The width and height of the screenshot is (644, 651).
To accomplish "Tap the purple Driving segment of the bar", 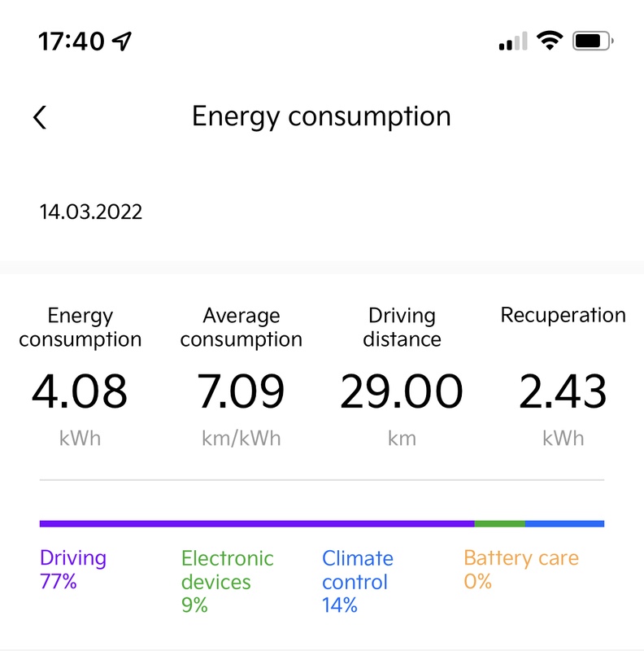I will [x=256, y=524].
